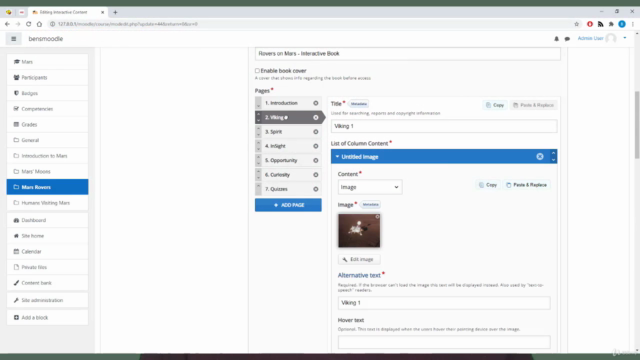Viewport: 640px width, 360px height.
Task: Click Add a block in the sidebar
Action: point(47,318)
